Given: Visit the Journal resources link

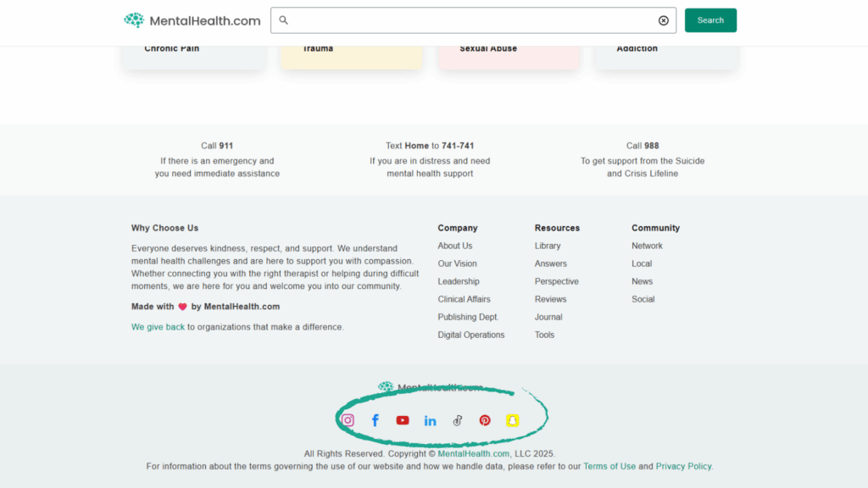Looking at the screenshot, I should 548,317.
